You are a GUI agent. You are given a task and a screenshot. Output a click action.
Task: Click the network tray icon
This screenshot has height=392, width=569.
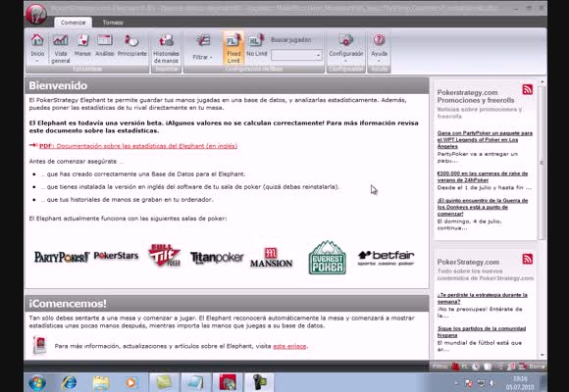481,383
